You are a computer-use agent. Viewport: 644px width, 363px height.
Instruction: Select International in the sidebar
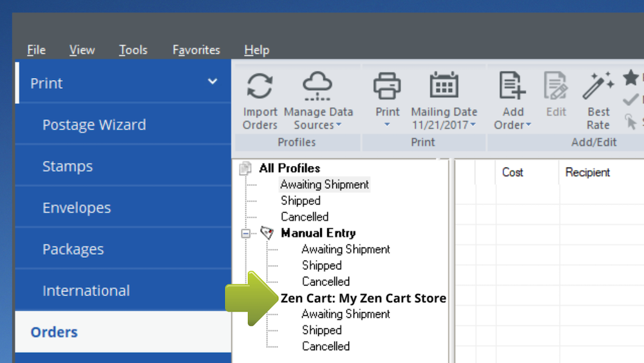click(123, 291)
